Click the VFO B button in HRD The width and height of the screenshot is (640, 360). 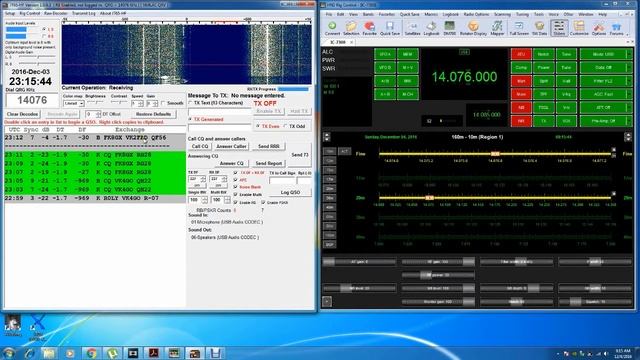coord(385,68)
